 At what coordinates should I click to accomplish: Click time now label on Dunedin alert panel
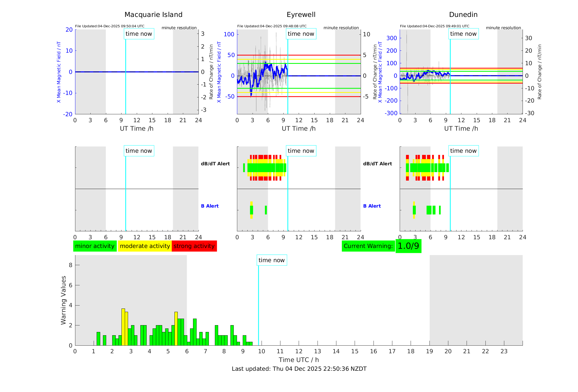point(463,151)
